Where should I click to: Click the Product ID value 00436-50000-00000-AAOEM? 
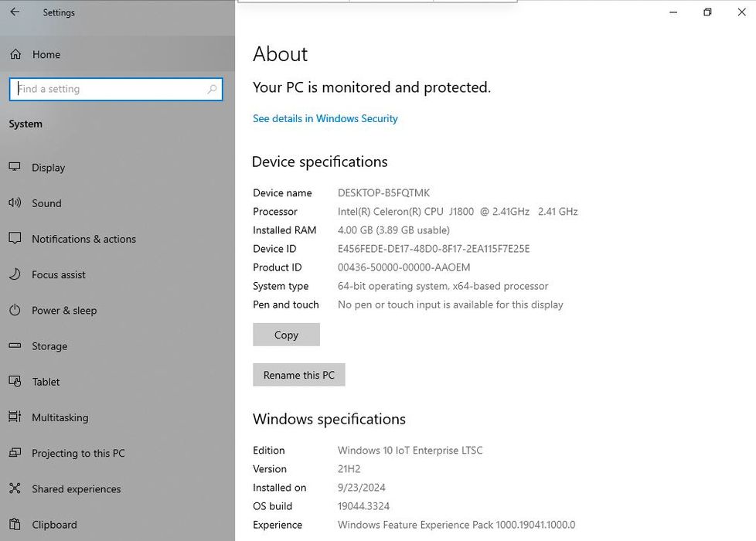coord(404,267)
